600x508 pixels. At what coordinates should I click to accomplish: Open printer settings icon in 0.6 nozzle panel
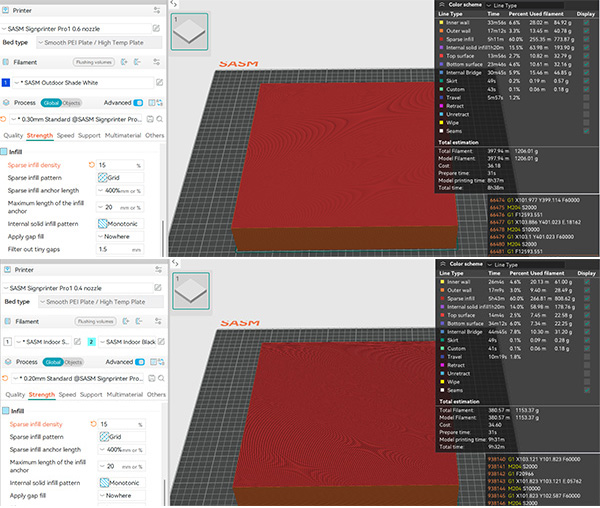click(157, 10)
